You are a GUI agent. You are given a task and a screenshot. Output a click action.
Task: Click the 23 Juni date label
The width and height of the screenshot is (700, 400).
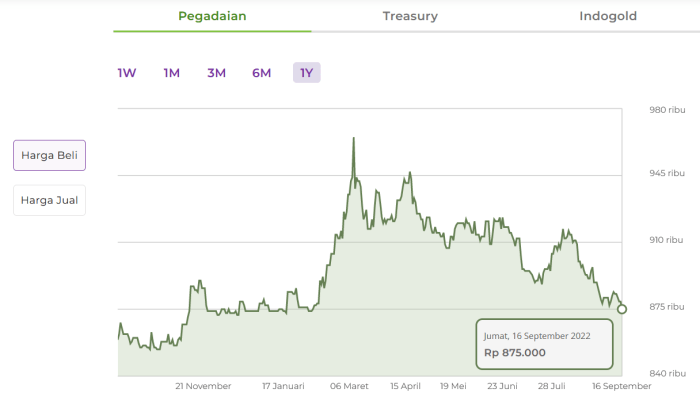[x=502, y=386]
